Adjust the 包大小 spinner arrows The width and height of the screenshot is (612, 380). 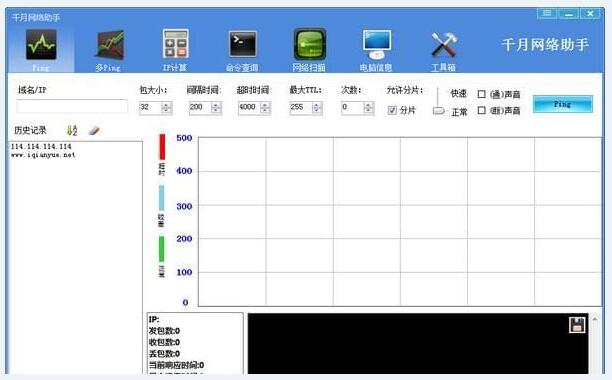click(167, 108)
